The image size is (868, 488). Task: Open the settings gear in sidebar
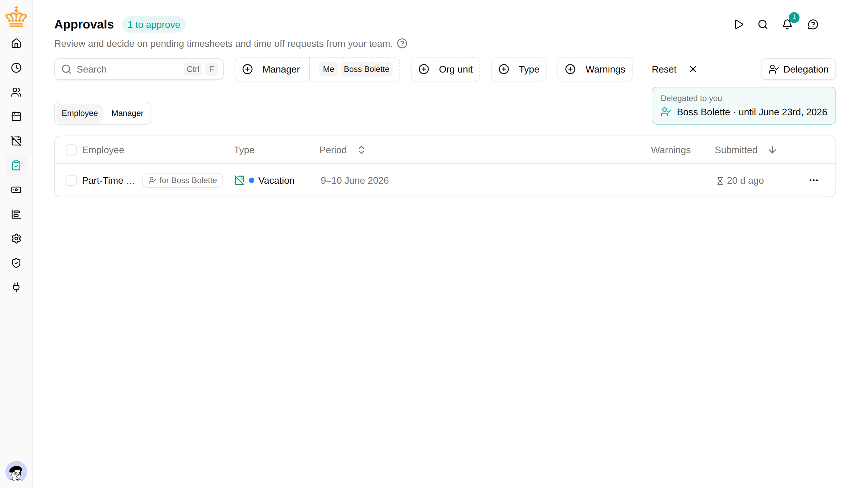click(x=16, y=239)
